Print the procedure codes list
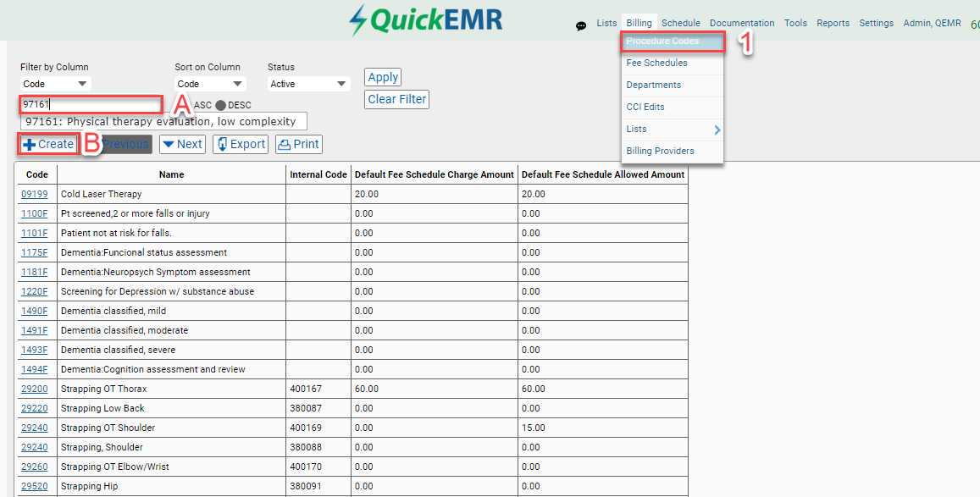Image resolution: width=980 pixels, height=497 pixels. pos(299,144)
